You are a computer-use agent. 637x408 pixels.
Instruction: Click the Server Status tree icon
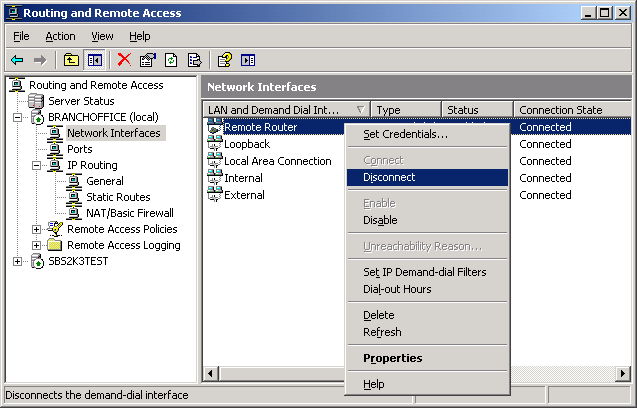pyautogui.click(x=36, y=101)
